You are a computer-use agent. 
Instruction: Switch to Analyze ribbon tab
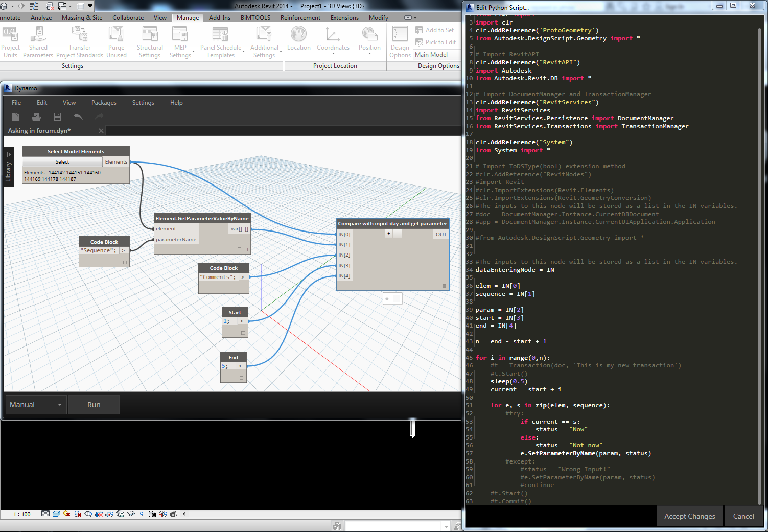[x=41, y=18]
